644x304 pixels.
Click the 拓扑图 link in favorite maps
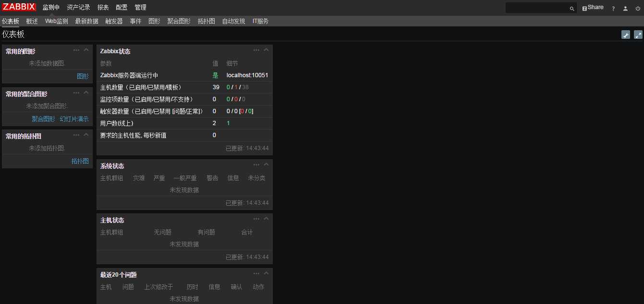[x=80, y=161]
